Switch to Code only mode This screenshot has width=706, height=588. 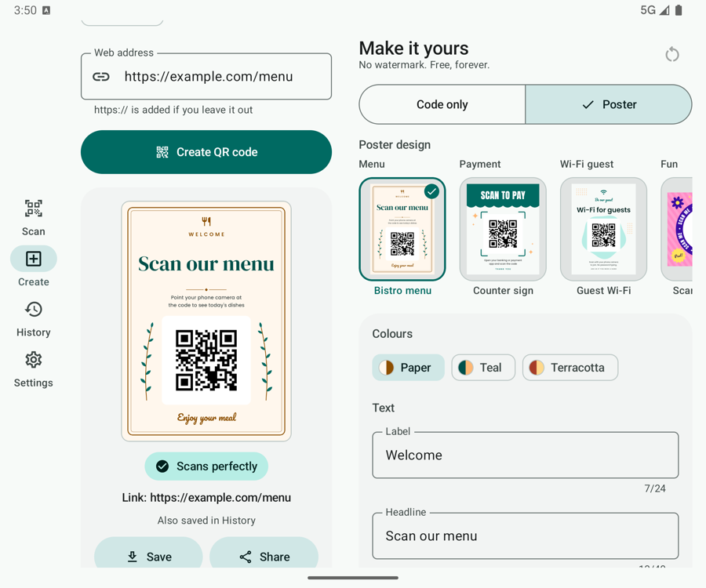click(x=442, y=104)
